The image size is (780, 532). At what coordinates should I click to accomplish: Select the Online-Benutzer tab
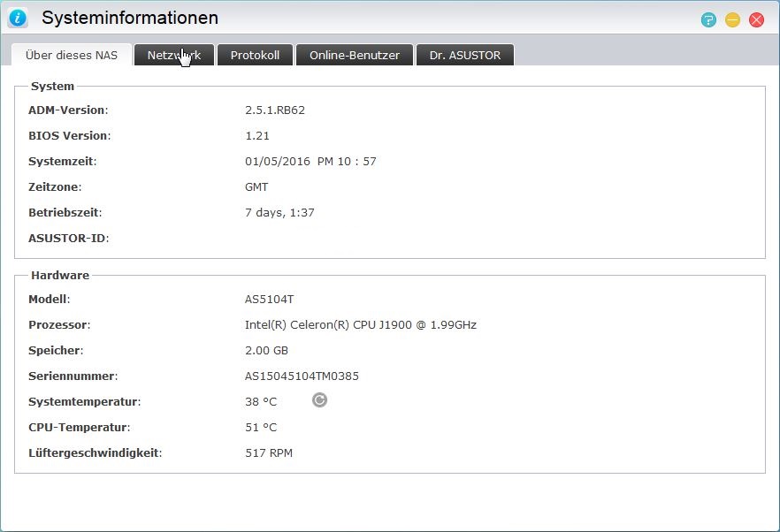[x=354, y=55]
